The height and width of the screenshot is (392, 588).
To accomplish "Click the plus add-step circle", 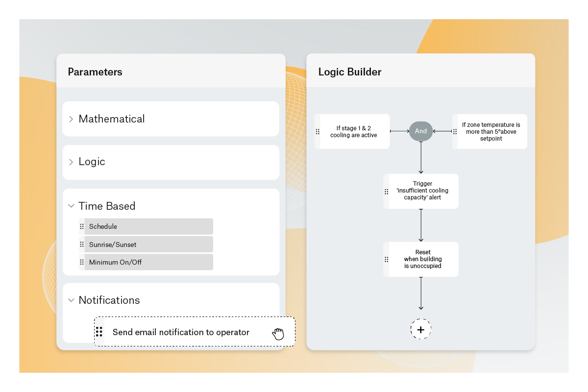I will click(x=420, y=330).
